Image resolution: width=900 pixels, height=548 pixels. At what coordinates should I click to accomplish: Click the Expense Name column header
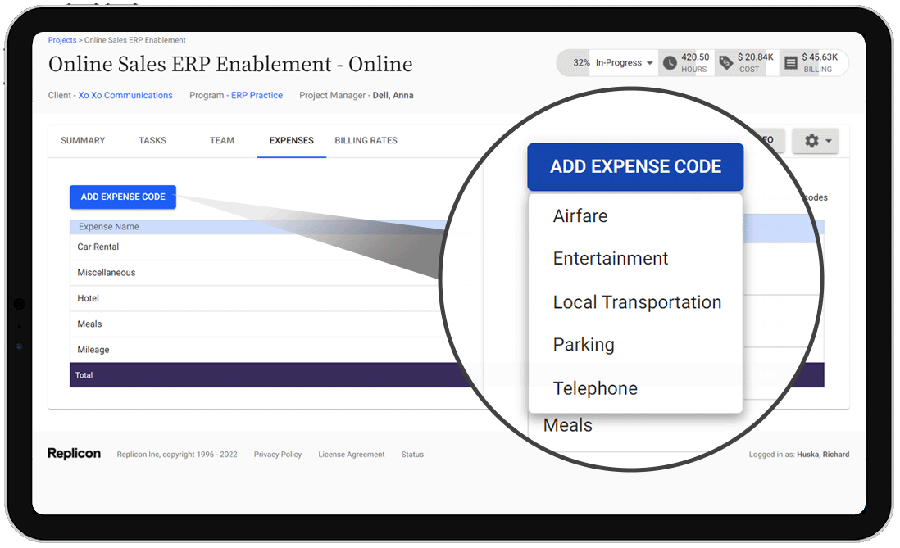pyautogui.click(x=109, y=227)
